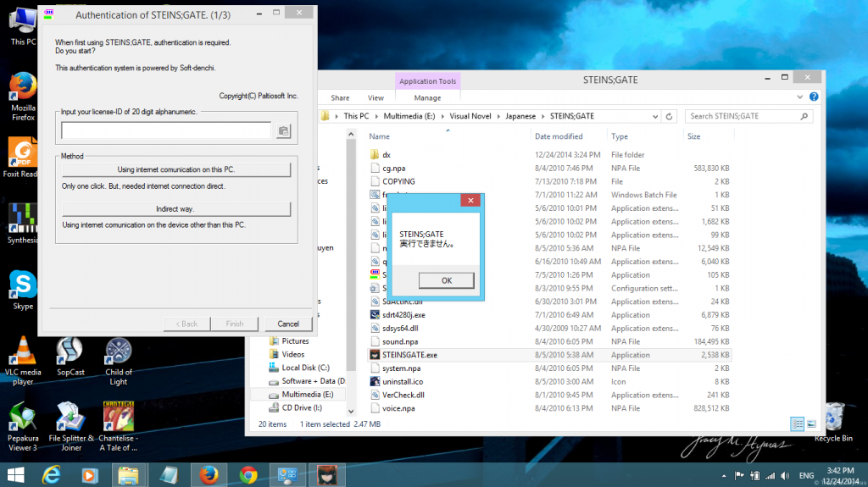868x487 pixels.
Task: Open Mozilla Firefox desktop shortcut
Action: tap(23, 97)
